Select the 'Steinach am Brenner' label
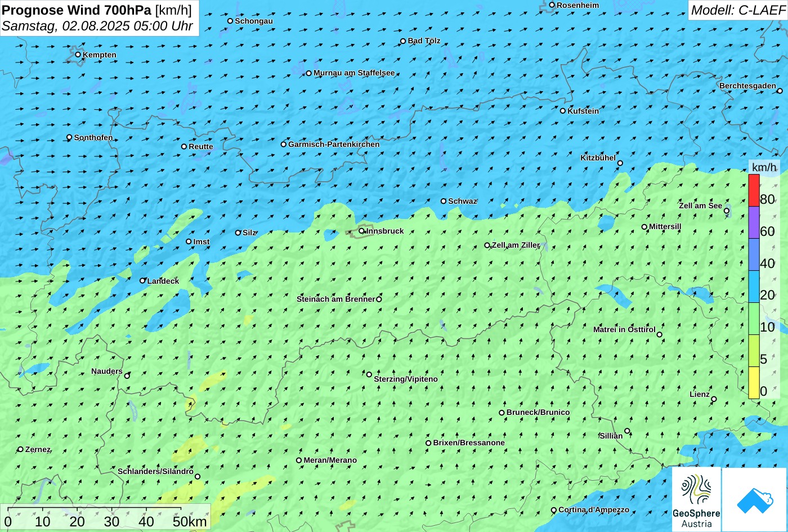This screenshot has height=532, width=788. (x=336, y=299)
